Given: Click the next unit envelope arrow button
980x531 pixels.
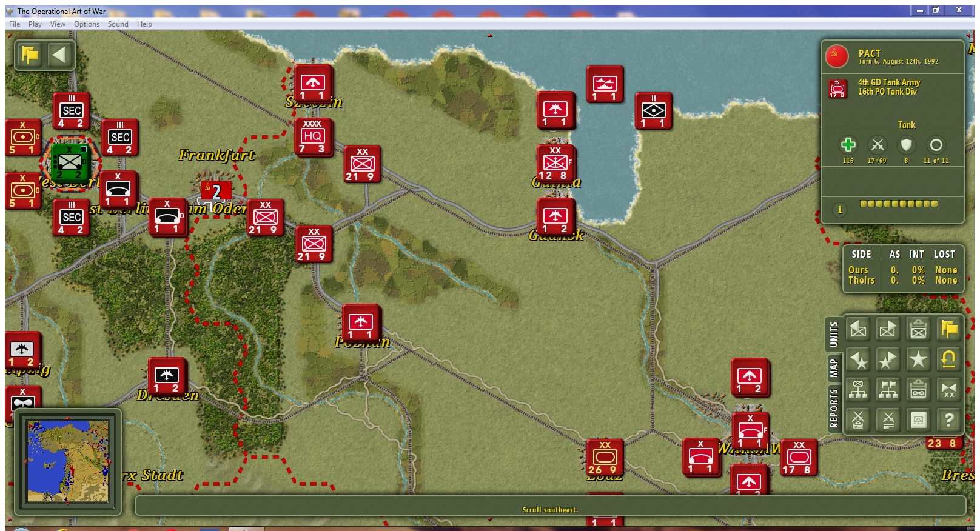Looking at the screenshot, I should pyautogui.click(x=888, y=329).
